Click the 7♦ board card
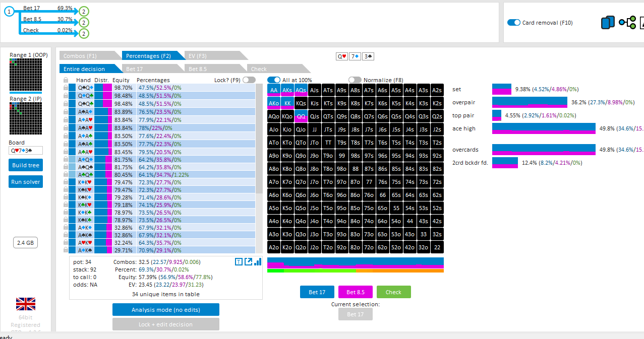This screenshot has height=339, width=644. click(355, 56)
